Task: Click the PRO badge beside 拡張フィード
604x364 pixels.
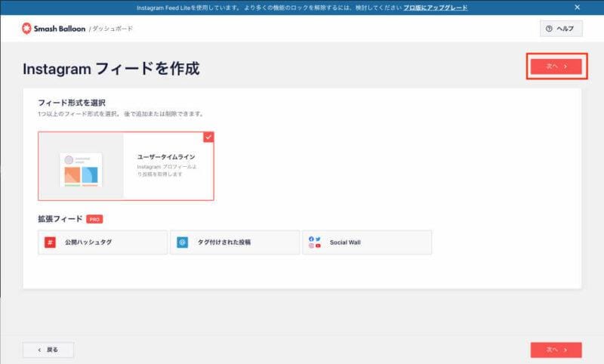Action: [94, 219]
